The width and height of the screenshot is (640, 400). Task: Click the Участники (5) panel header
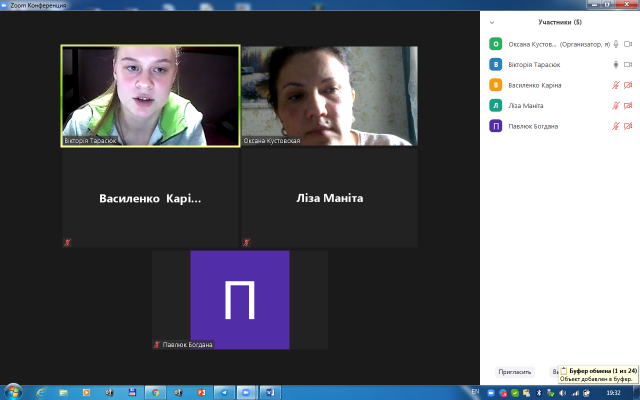(560, 22)
